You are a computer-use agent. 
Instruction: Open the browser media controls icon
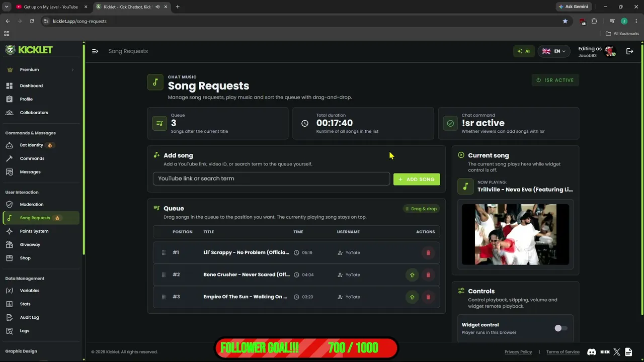tap(612, 21)
